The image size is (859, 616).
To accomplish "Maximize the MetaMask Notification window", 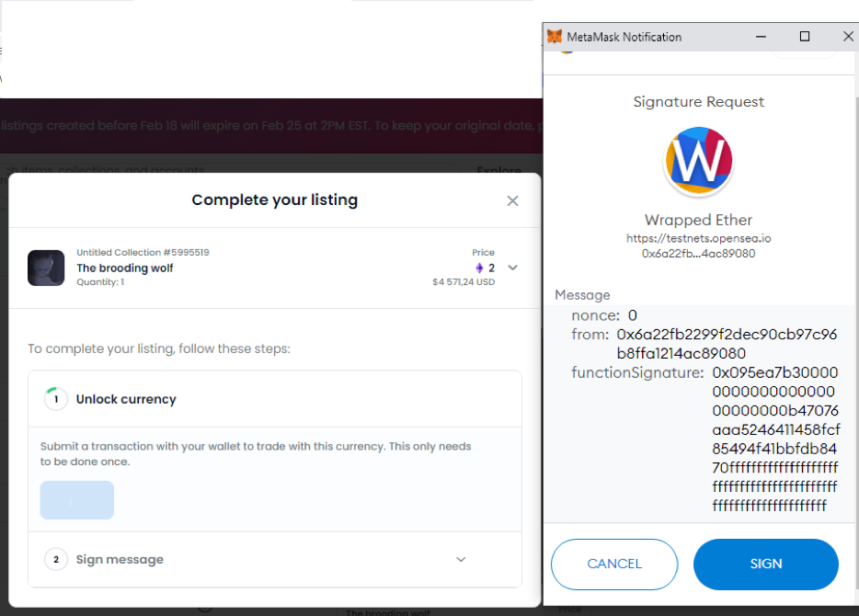I will (x=805, y=37).
